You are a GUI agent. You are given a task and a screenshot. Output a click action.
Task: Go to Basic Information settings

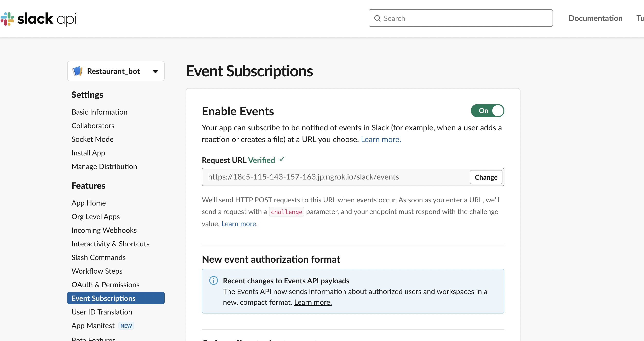99,112
